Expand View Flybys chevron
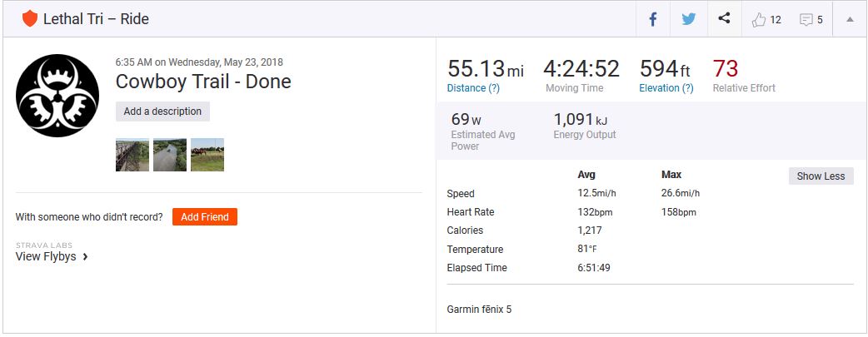 (x=85, y=257)
